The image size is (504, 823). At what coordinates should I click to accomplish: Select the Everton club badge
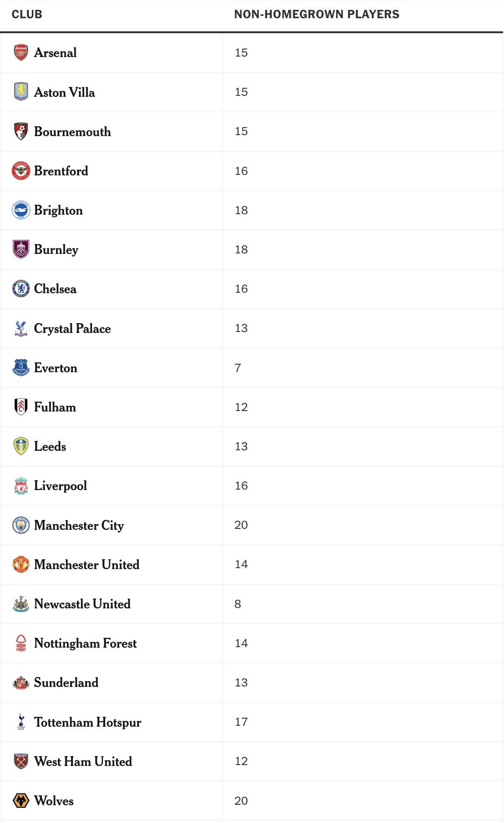(21, 368)
